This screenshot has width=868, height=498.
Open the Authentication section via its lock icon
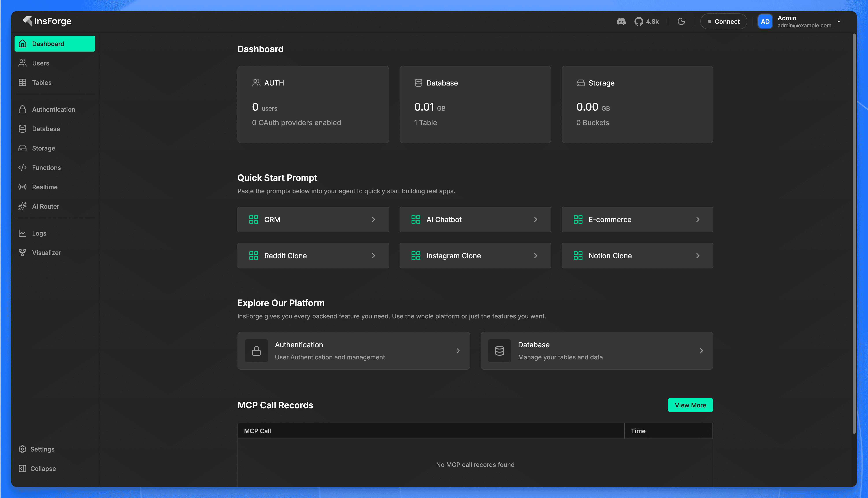point(22,109)
